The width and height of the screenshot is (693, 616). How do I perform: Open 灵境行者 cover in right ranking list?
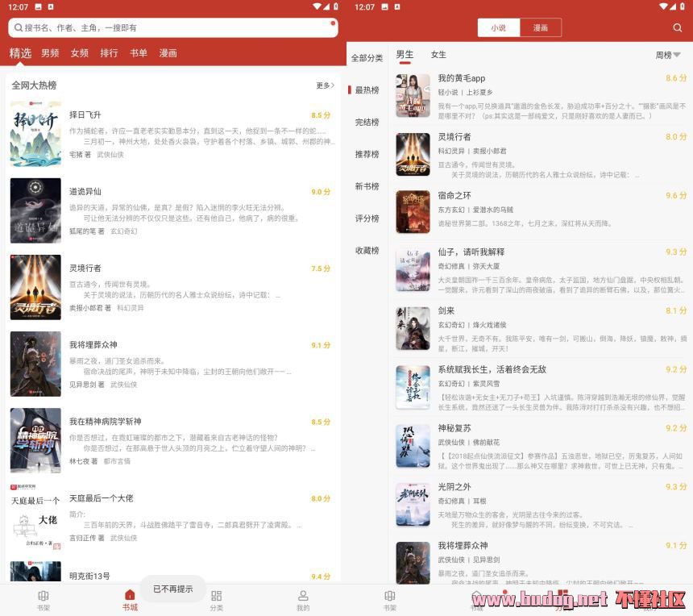[413, 154]
